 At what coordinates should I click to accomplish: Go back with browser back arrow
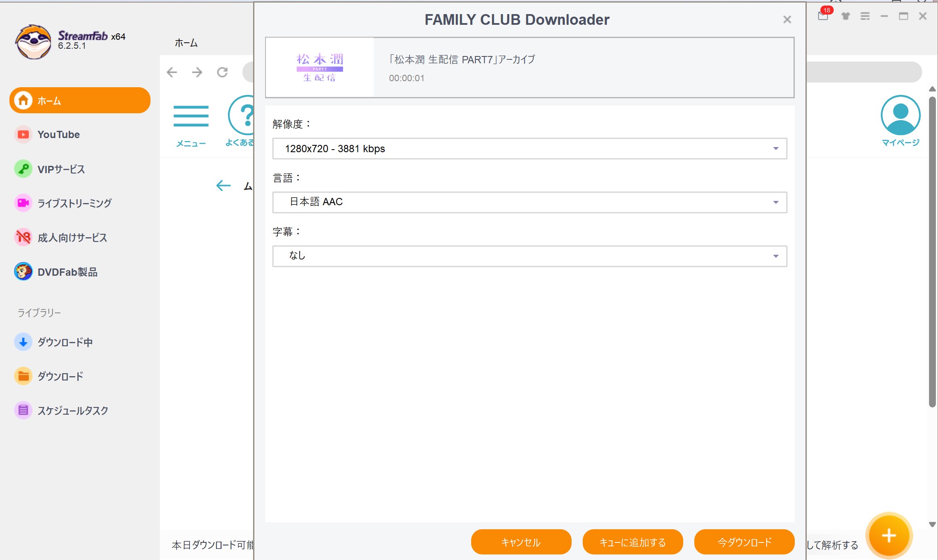[x=172, y=72]
